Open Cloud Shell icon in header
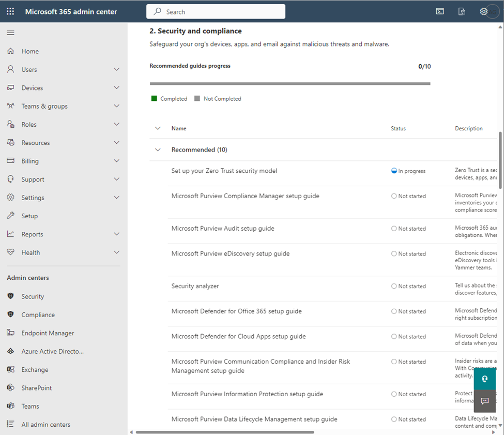This screenshot has height=435, width=504. (x=440, y=11)
